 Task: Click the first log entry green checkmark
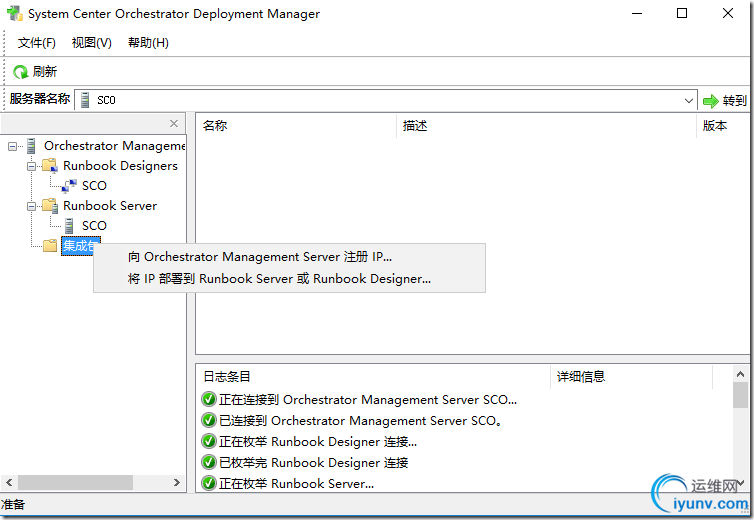point(209,400)
